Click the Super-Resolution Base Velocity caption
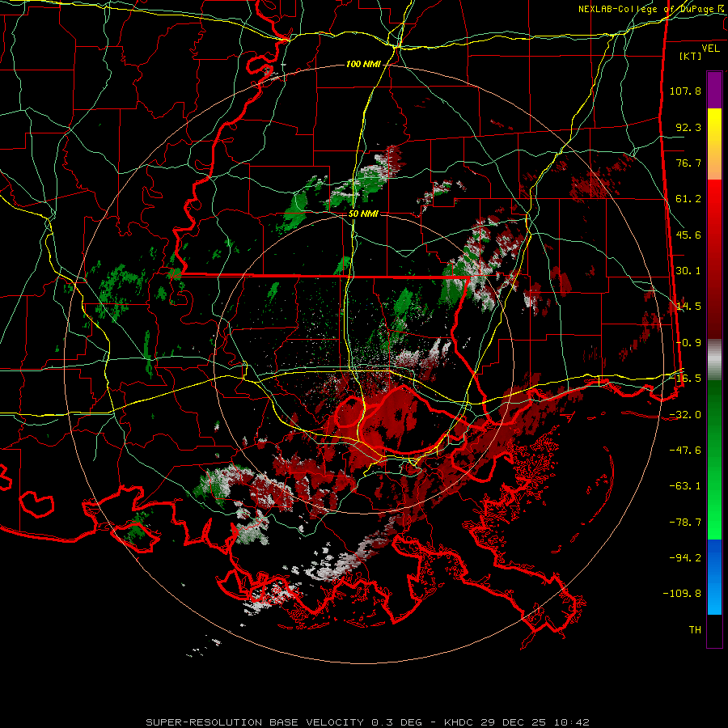728x728 pixels. pos(368,722)
